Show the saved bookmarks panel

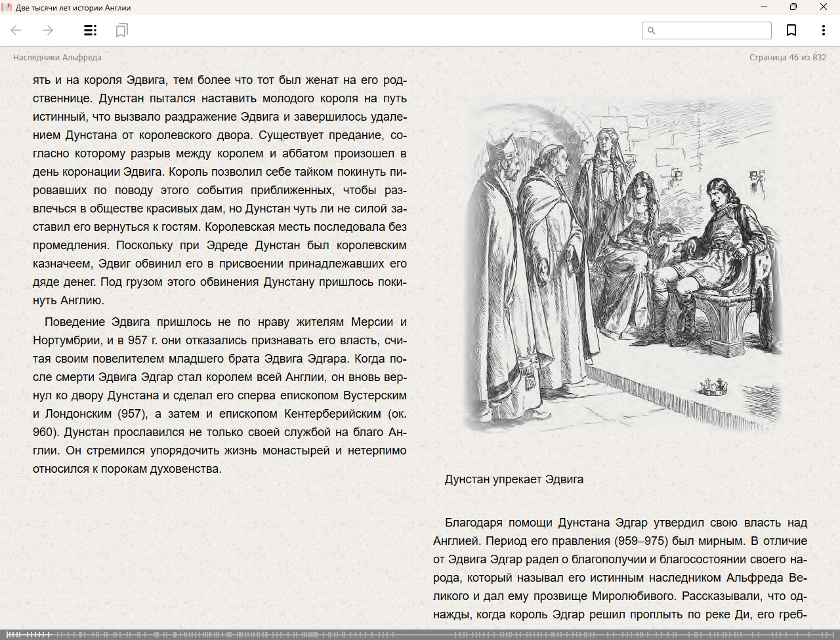[x=121, y=30]
